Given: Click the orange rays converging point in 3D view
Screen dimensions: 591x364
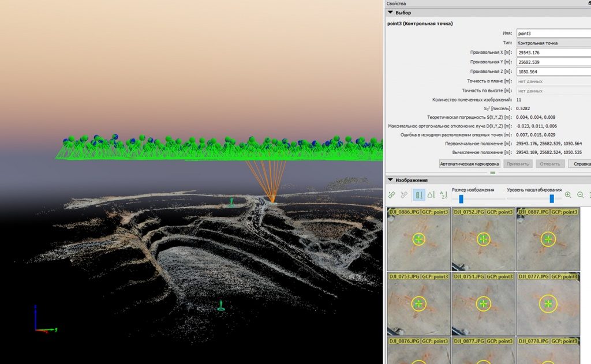Looking at the screenshot, I should tap(273, 202).
